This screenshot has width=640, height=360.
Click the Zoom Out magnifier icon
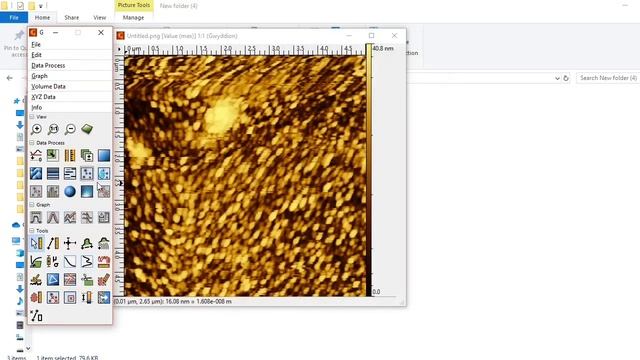coord(70,129)
